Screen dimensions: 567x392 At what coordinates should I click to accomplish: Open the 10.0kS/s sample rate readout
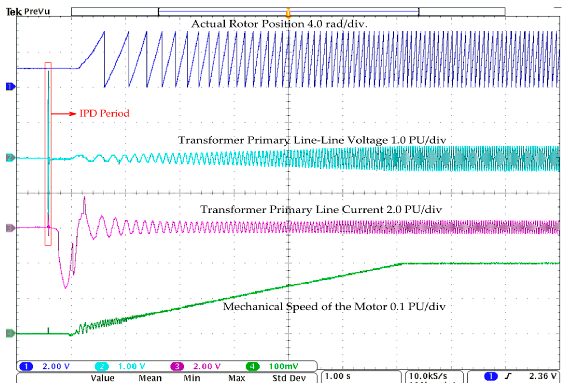click(428, 376)
